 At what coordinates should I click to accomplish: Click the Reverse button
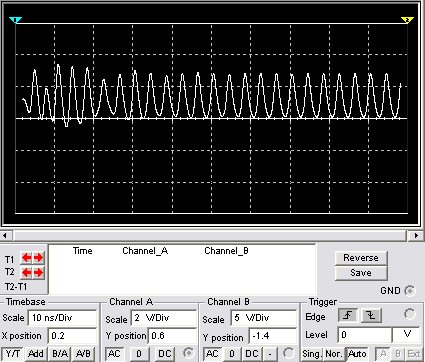tap(361, 258)
